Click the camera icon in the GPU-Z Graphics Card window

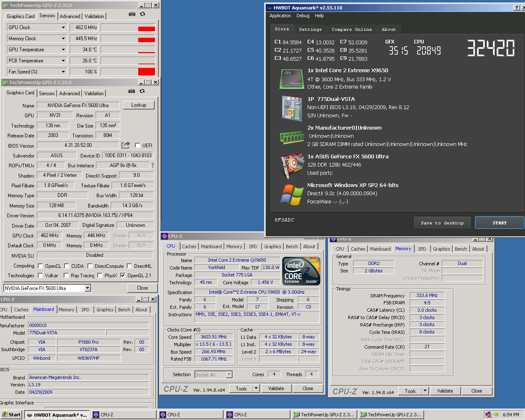pyautogui.click(x=131, y=91)
